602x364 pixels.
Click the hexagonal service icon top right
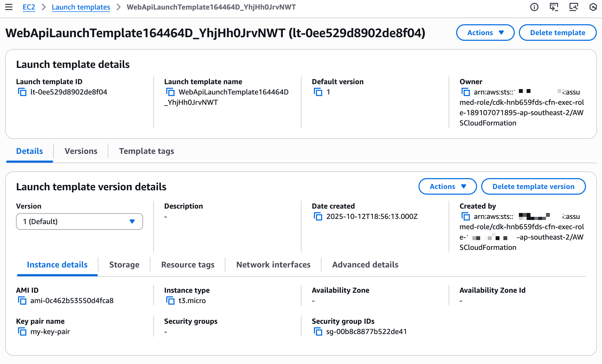[593, 7]
